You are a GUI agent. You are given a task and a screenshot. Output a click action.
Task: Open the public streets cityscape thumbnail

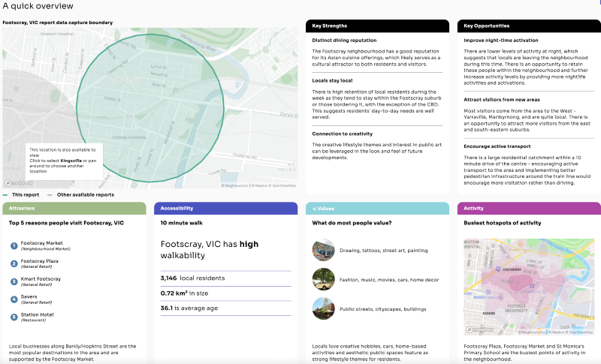point(323,308)
